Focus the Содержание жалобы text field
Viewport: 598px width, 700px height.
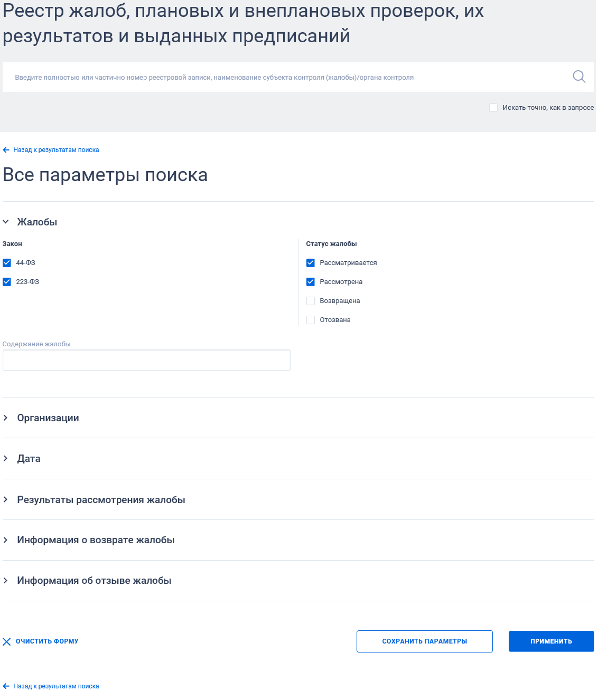146,360
